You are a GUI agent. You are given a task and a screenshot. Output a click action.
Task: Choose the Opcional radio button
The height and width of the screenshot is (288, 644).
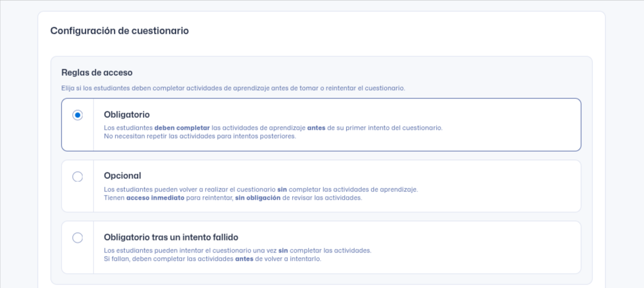[78, 177]
